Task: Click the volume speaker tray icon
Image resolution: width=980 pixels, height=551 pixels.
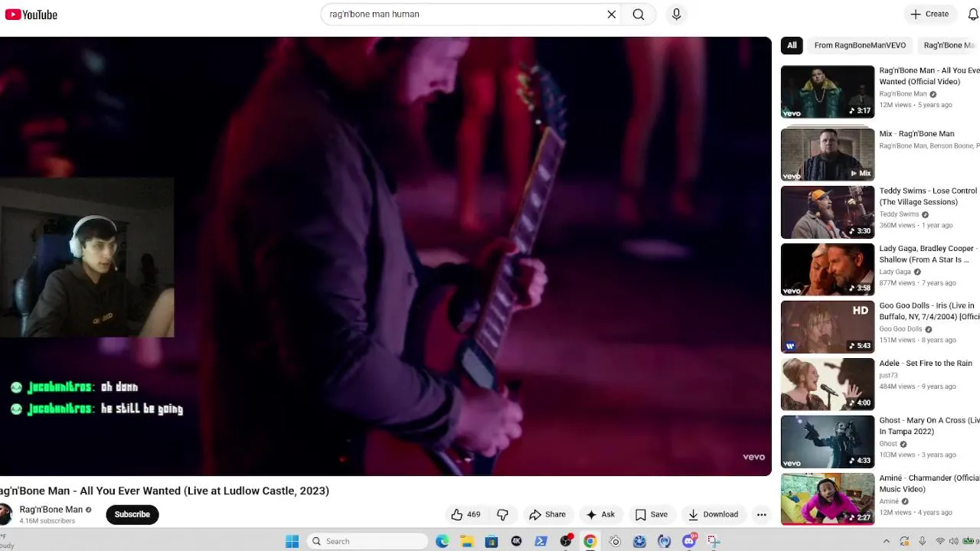Action: coord(955,541)
